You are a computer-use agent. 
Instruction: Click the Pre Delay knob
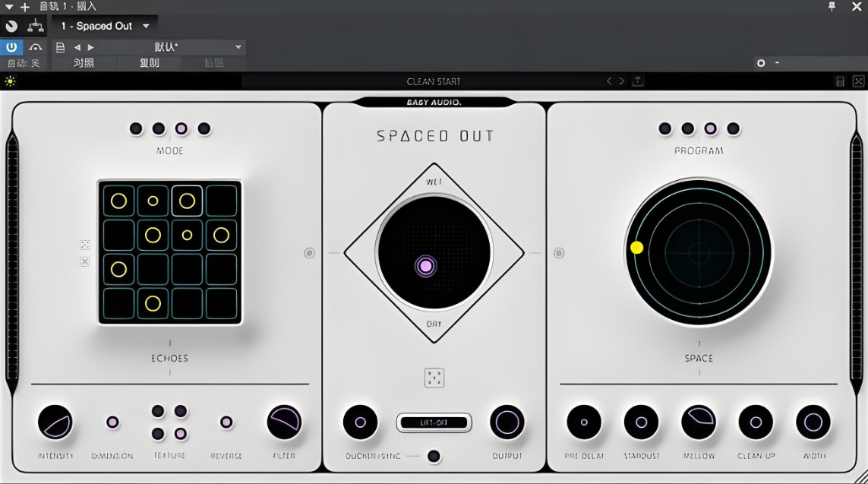click(x=584, y=422)
